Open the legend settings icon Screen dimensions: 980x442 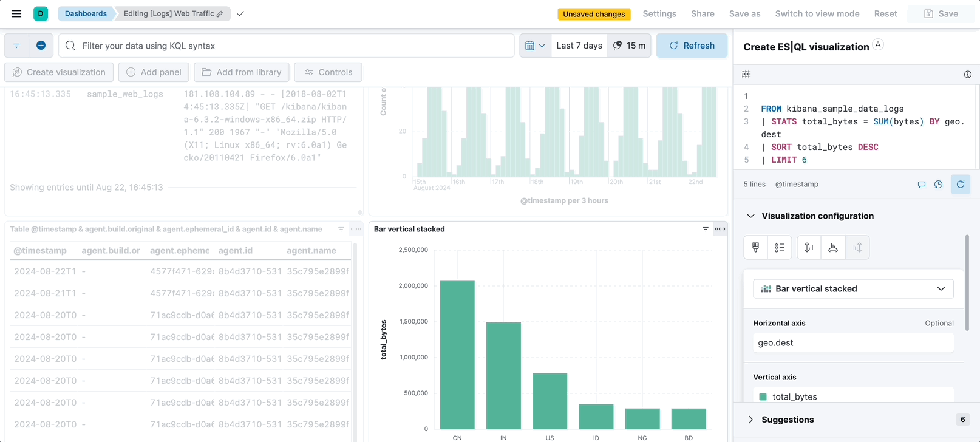pyautogui.click(x=780, y=248)
